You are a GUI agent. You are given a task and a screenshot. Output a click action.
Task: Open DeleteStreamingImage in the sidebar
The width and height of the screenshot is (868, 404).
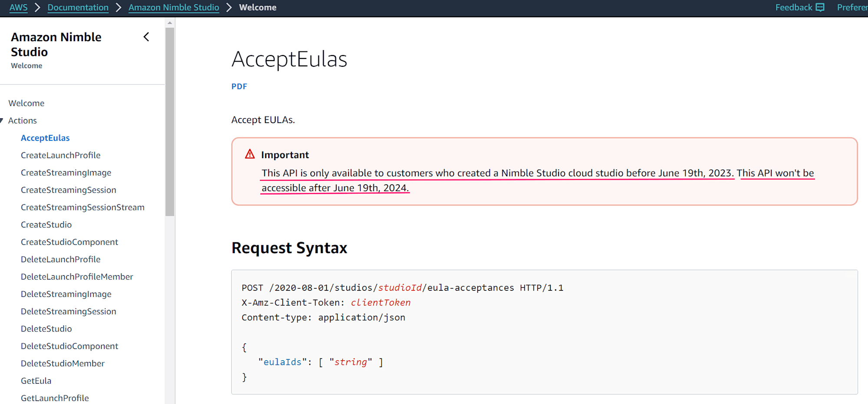(x=66, y=294)
